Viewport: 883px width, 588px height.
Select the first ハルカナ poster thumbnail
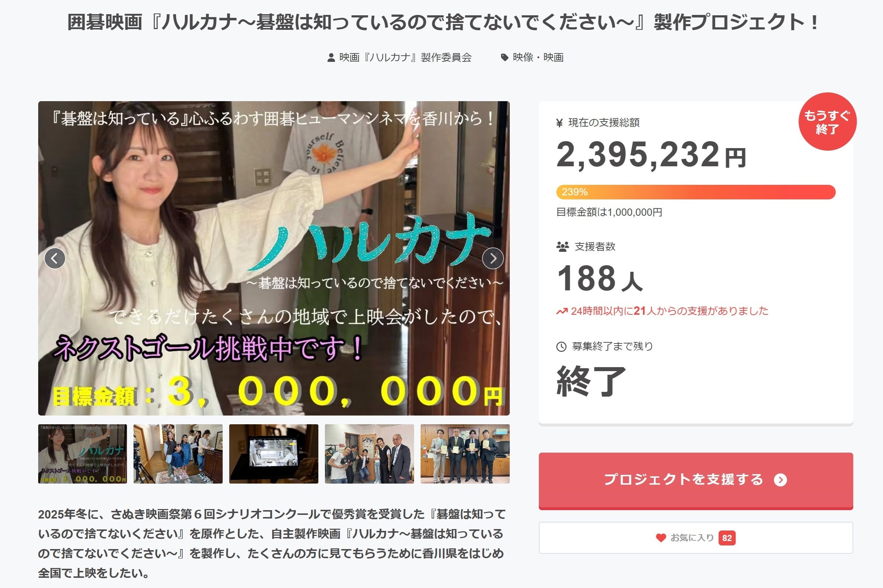83,454
